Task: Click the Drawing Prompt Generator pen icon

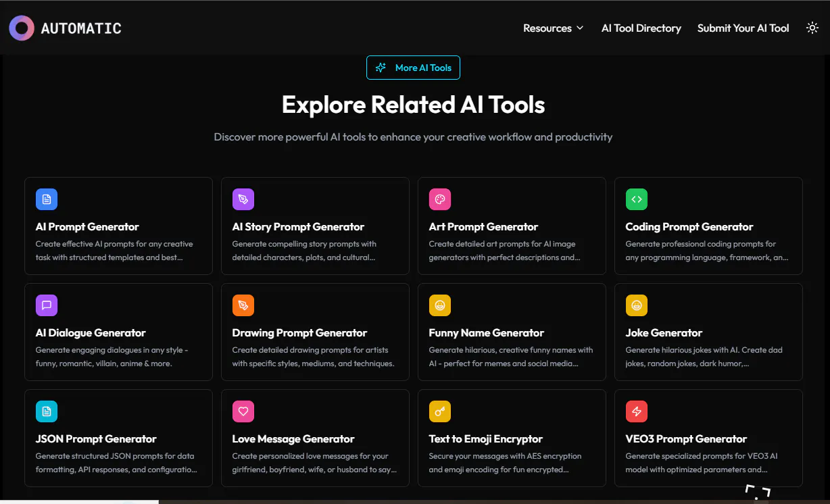Action: (243, 305)
